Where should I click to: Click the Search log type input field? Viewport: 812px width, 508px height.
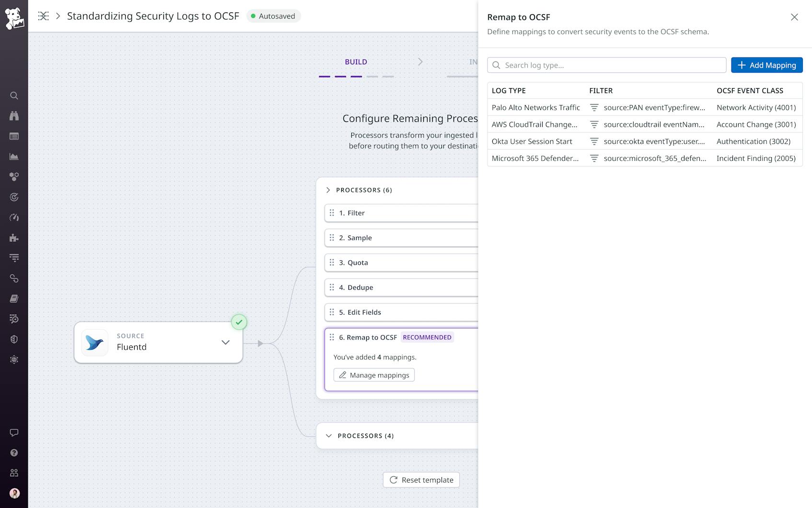click(606, 65)
